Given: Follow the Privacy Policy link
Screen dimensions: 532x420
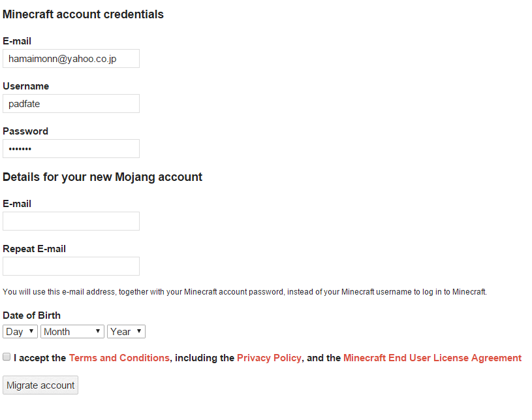Looking at the screenshot, I should coord(269,358).
